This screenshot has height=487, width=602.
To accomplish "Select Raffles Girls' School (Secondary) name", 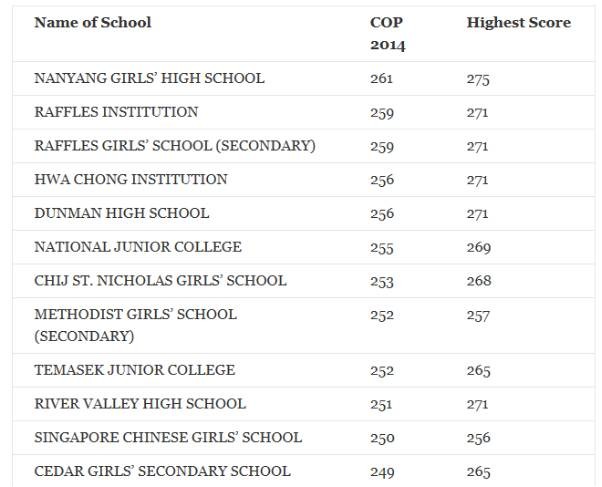I will click(x=175, y=146).
